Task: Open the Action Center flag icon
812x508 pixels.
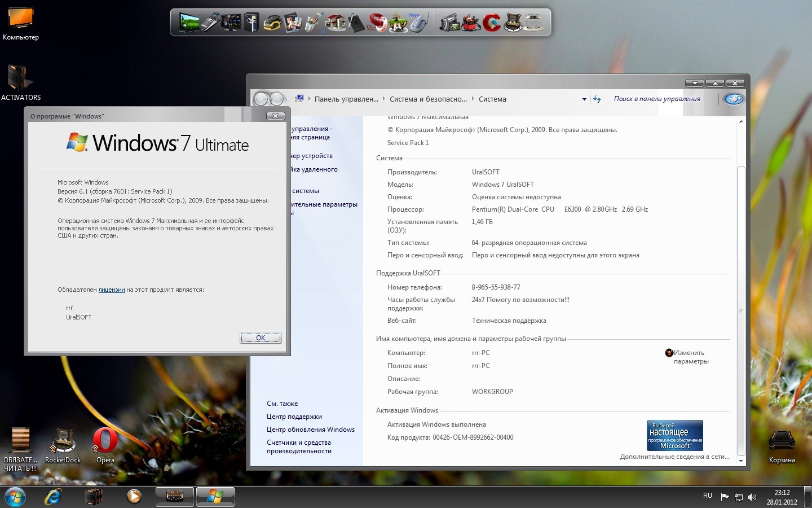Action: [725, 497]
